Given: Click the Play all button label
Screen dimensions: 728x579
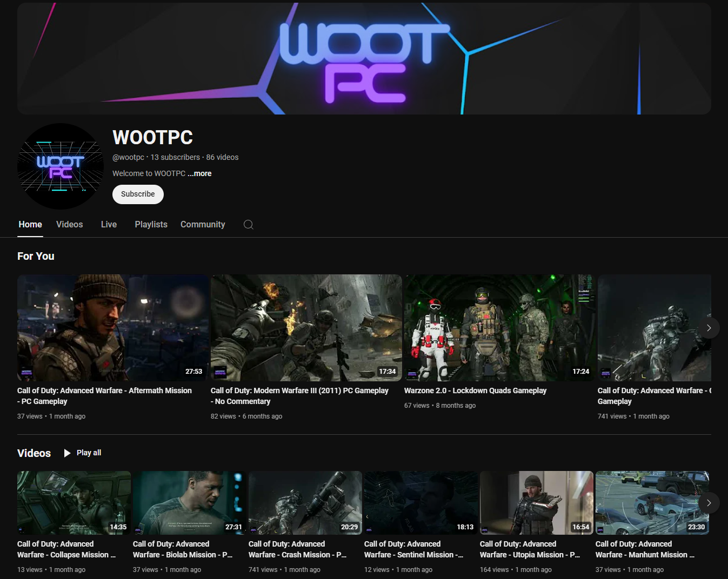Looking at the screenshot, I should 89,453.
